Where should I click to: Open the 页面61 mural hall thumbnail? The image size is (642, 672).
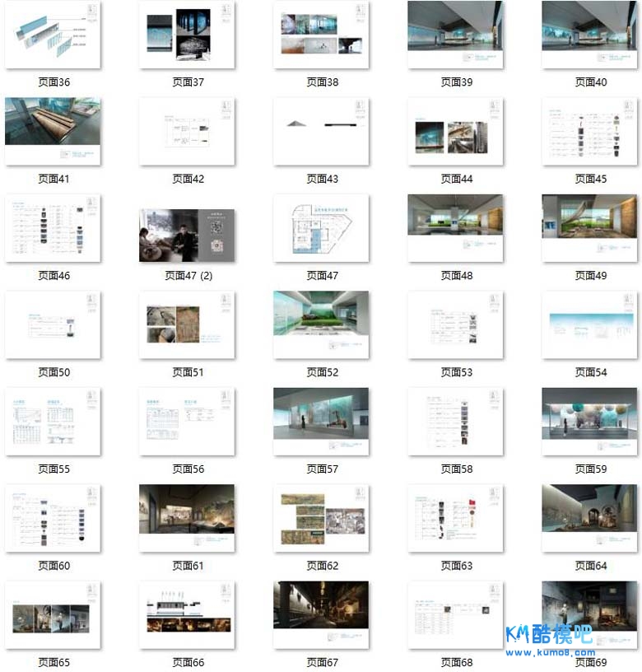pyautogui.click(x=187, y=519)
